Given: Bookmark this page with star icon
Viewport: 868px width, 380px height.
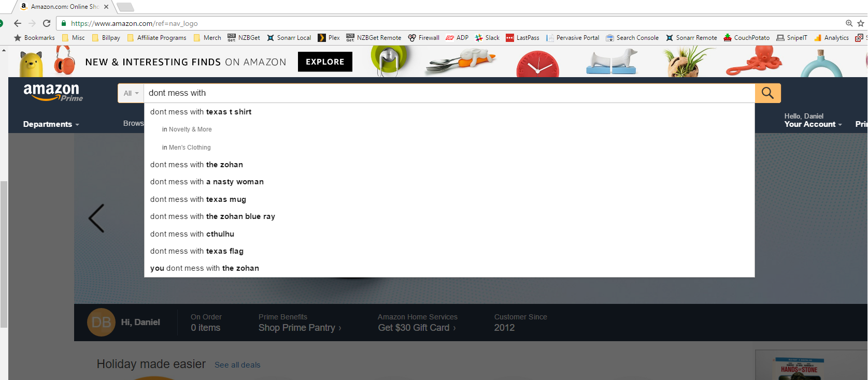Looking at the screenshot, I should [860, 23].
